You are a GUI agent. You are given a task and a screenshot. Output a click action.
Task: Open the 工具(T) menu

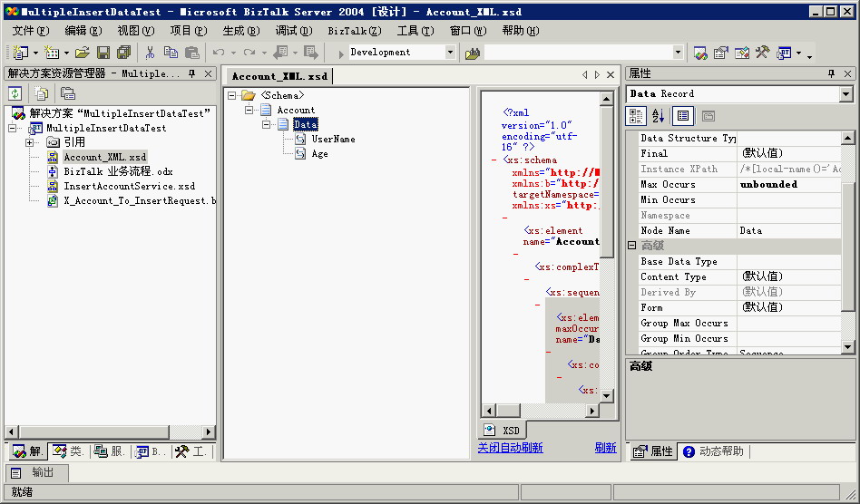coord(415,31)
